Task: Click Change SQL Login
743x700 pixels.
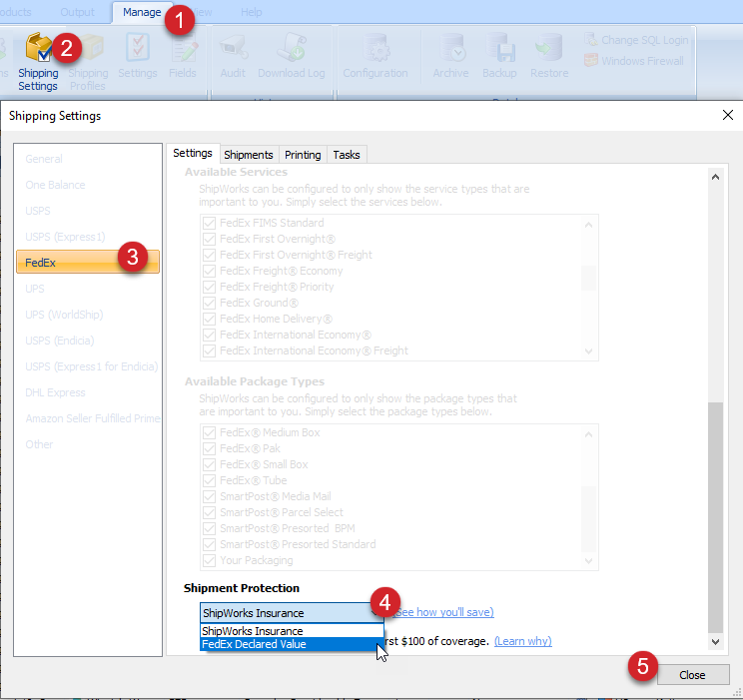Action: coord(636,40)
